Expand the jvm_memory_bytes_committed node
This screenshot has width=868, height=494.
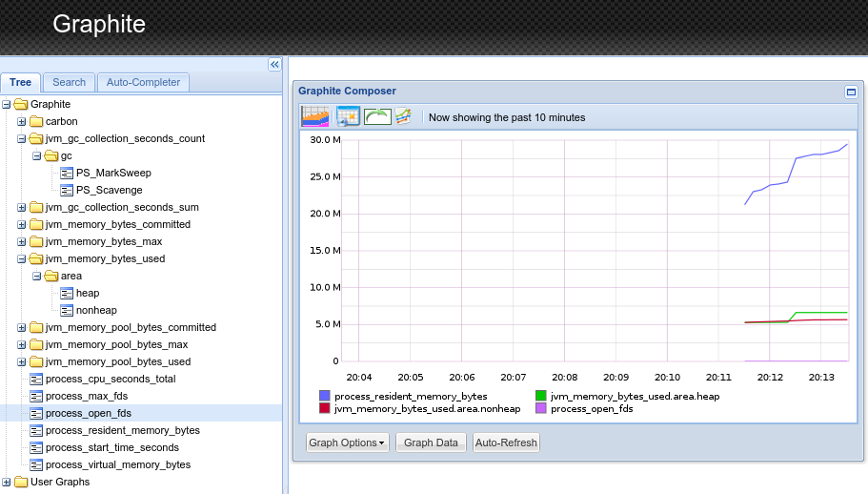[21, 224]
